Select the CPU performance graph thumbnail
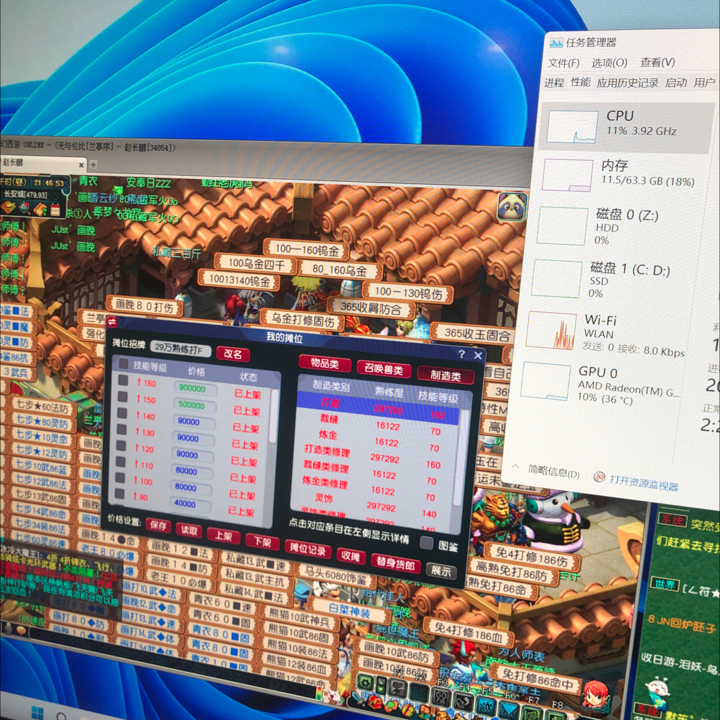 tap(571, 127)
